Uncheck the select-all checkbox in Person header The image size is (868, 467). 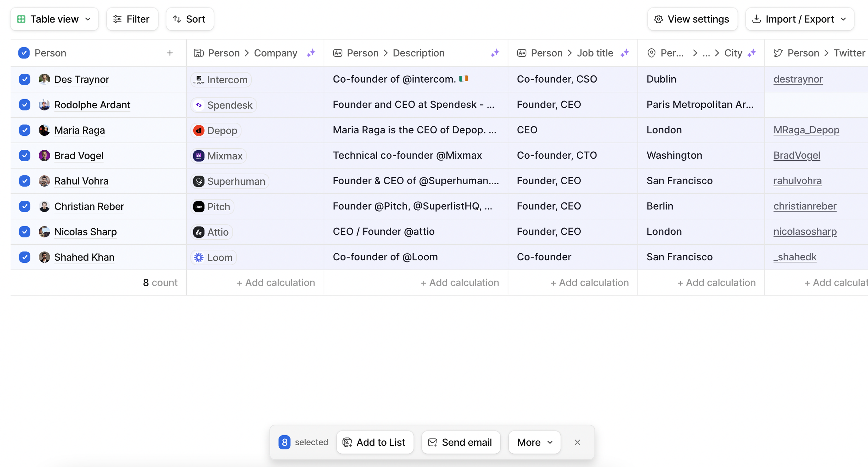point(24,53)
